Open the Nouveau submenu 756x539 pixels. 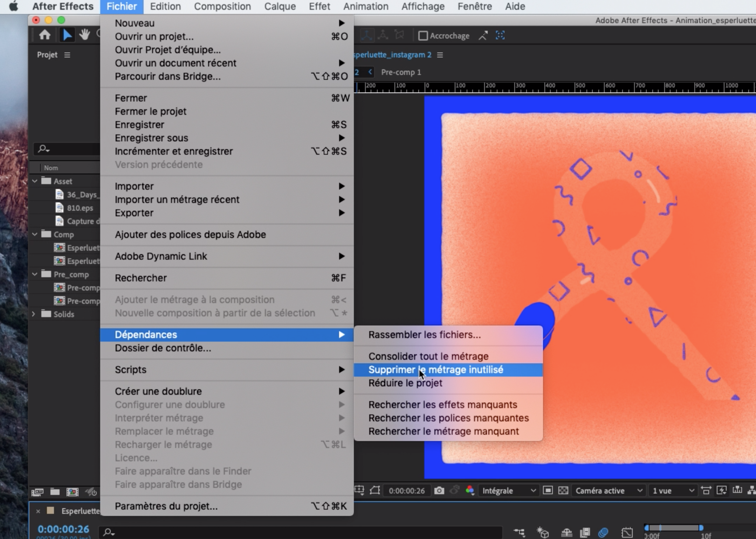[227, 23]
